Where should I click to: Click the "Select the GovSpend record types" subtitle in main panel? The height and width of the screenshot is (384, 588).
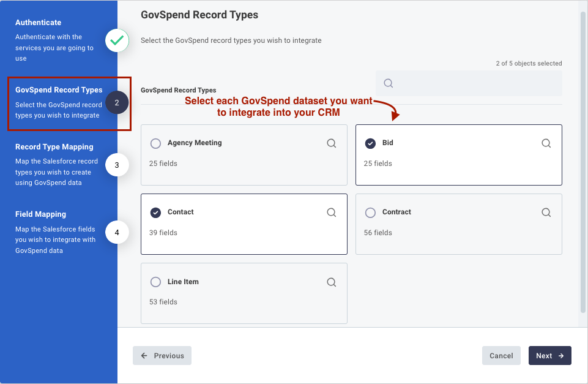click(x=231, y=40)
